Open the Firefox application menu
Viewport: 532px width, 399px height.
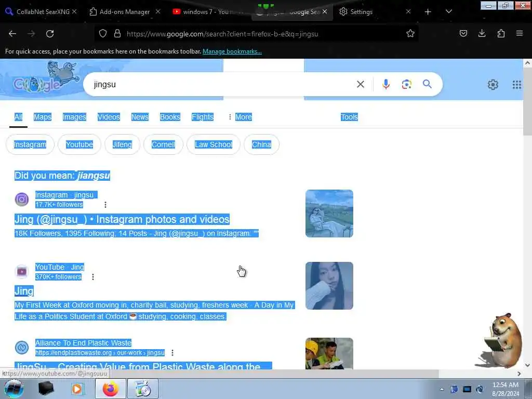tap(520, 34)
